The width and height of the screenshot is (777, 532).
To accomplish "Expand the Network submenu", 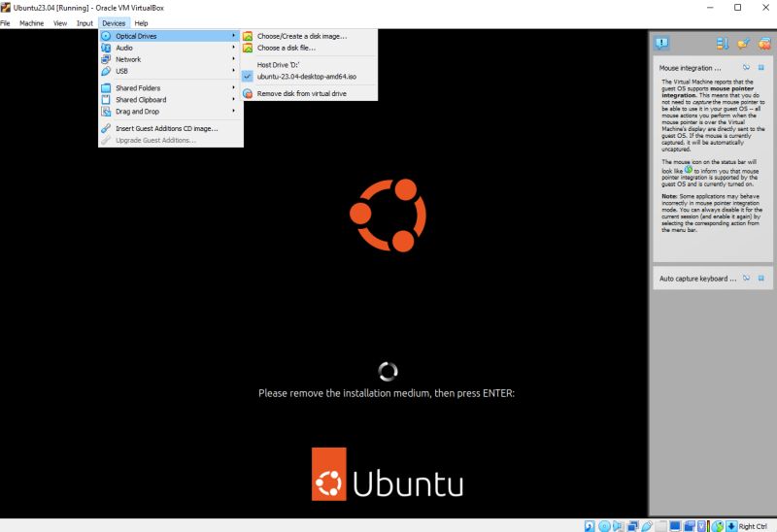I will click(x=171, y=59).
